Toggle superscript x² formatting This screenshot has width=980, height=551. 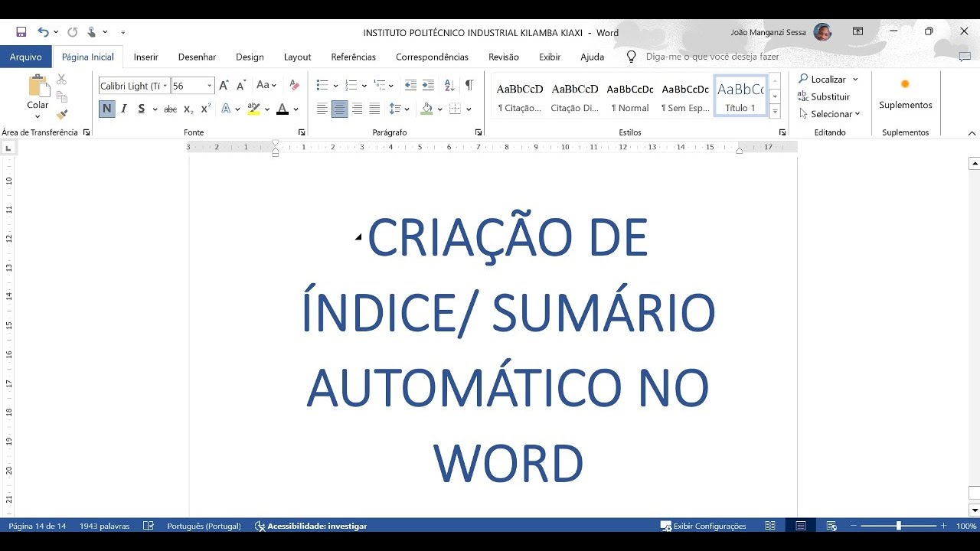tap(205, 109)
